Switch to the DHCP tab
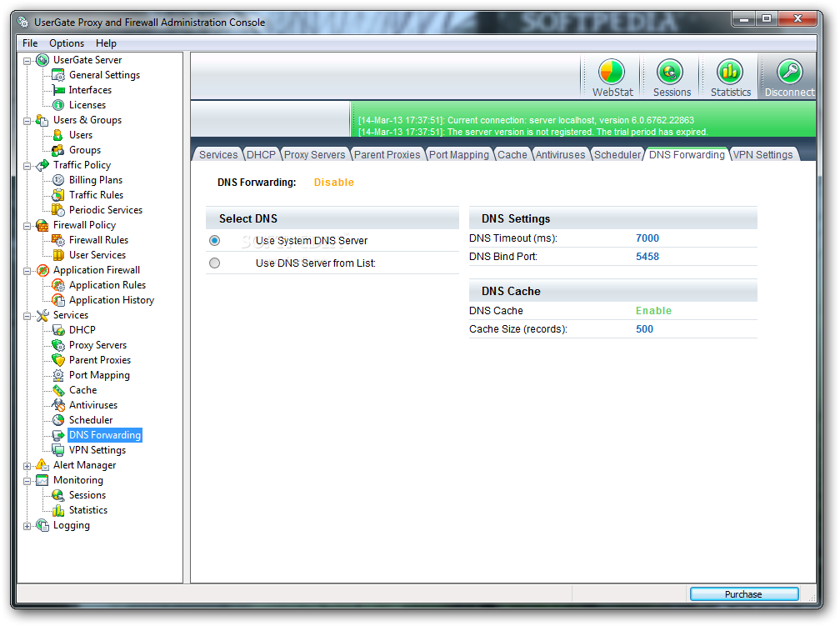 pyautogui.click(x=261, y=155)
